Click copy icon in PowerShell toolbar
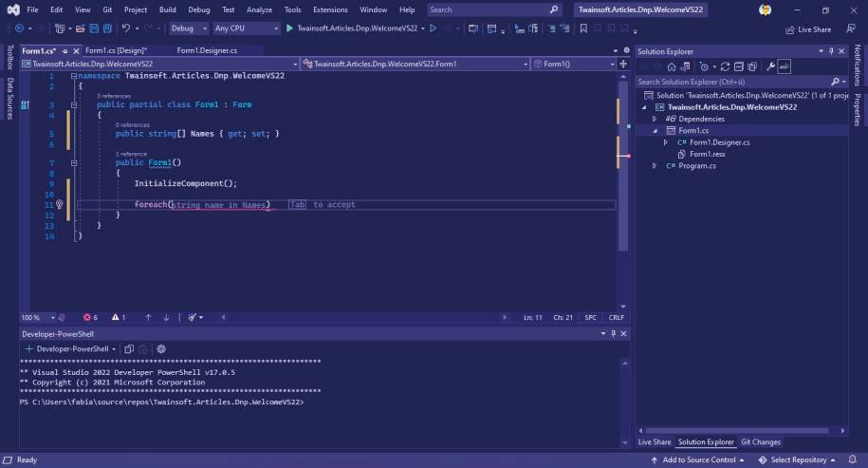 coord(129,349)
